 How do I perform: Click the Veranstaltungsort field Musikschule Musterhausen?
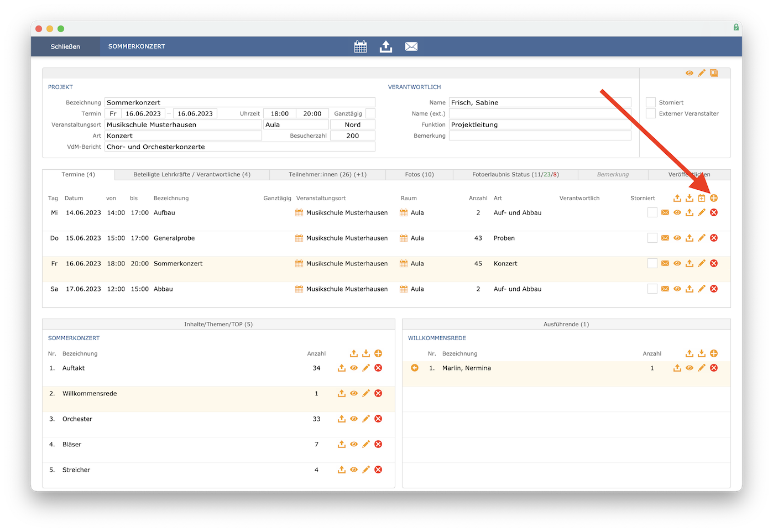click(183, 124)
